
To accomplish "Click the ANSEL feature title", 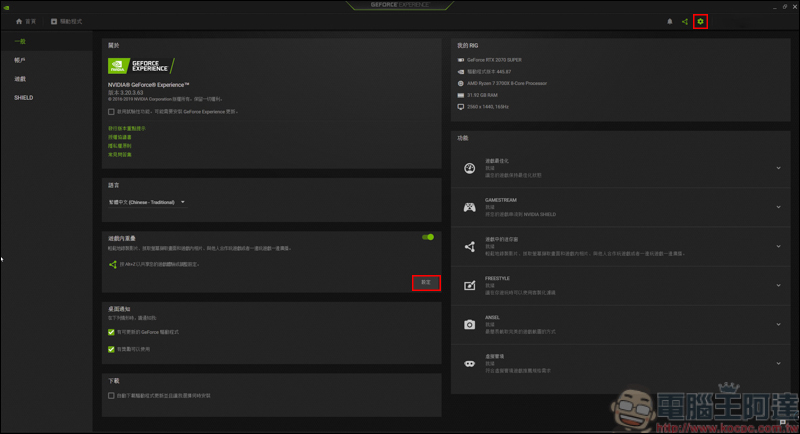I will pyautogui.click(x=492, y=318).
